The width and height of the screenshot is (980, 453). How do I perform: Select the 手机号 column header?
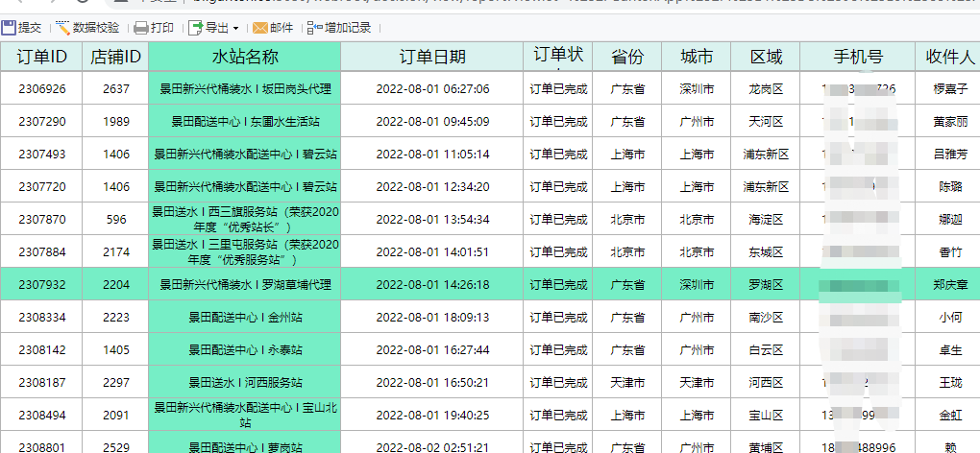pyautogui.click(x=857, y=57)
